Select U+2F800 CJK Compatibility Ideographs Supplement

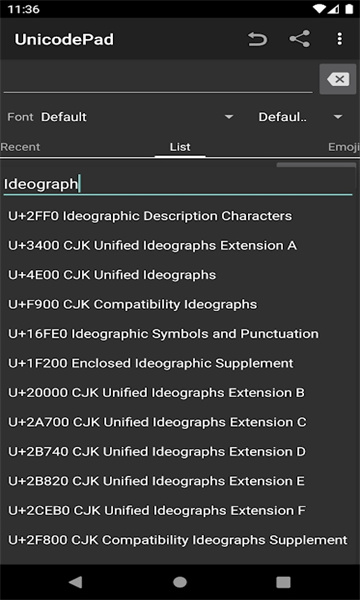pos(178,540)
